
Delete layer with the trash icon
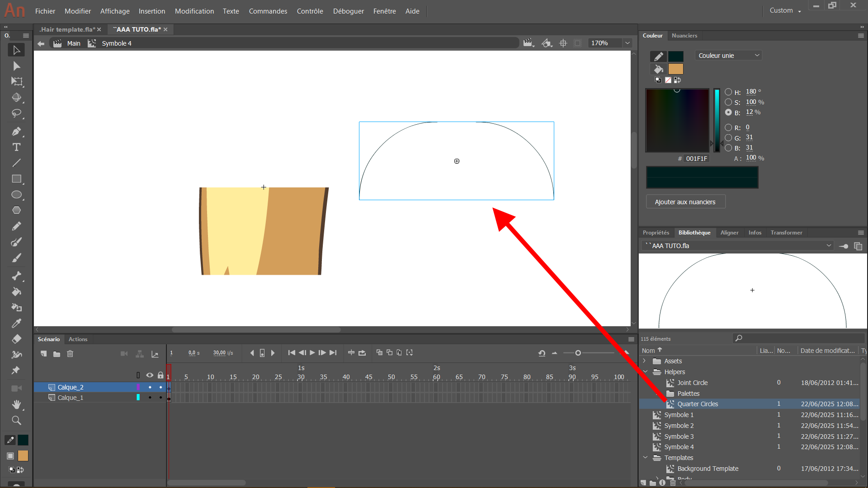point(70,354)
